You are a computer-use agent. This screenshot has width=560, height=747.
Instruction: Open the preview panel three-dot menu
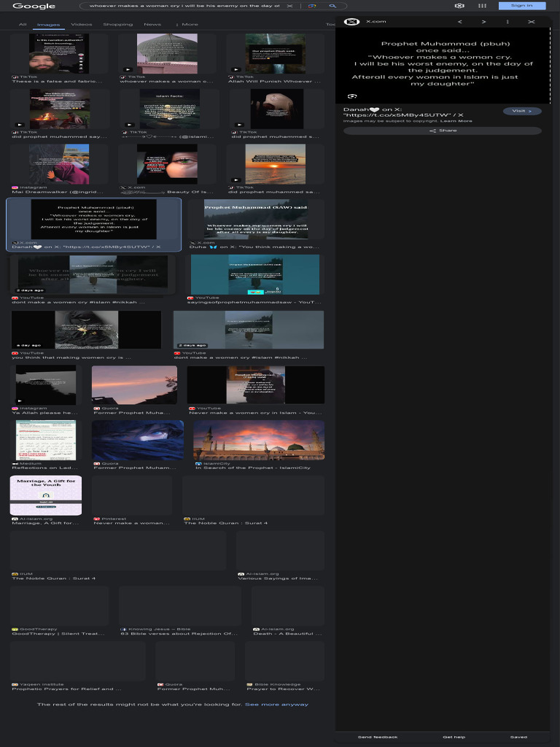(507, 21)
